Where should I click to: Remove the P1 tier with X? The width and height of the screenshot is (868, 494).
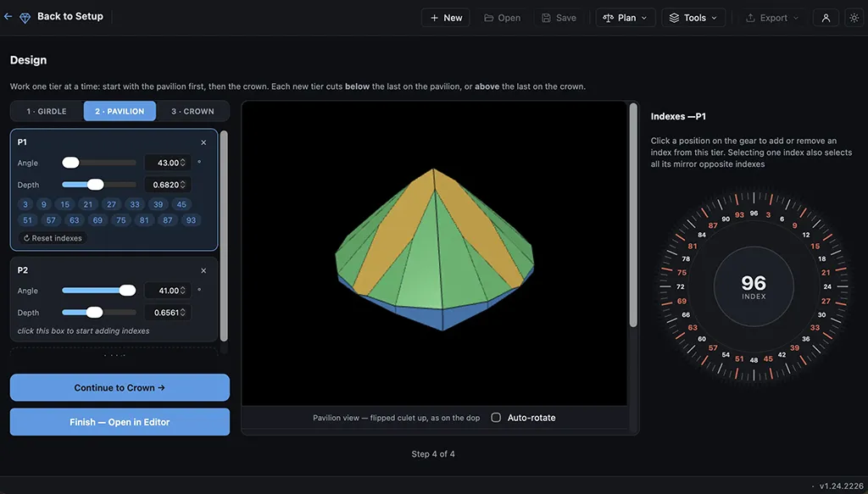[x=203, y=142]
